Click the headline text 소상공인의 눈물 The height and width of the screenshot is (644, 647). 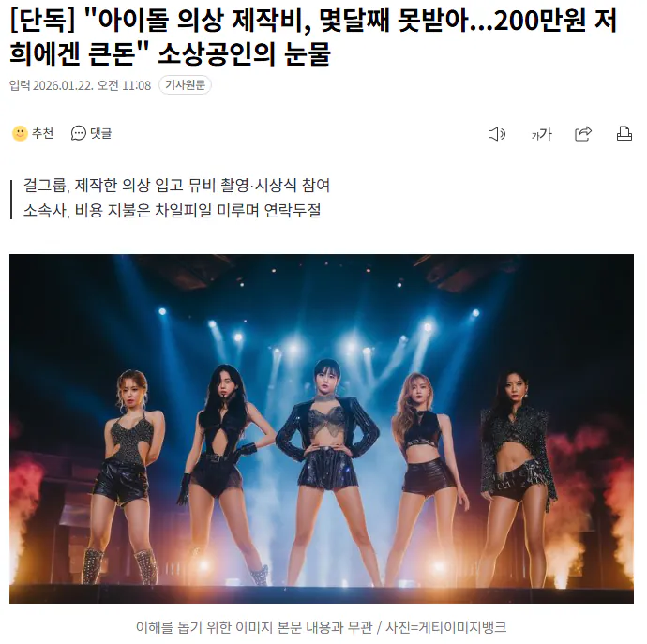245,53
